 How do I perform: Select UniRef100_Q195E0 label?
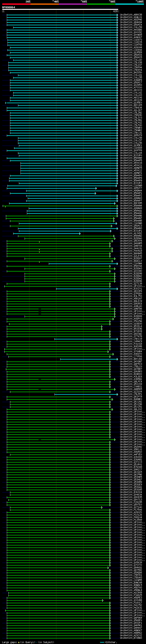pyautogui.click(x=131, y=103)
